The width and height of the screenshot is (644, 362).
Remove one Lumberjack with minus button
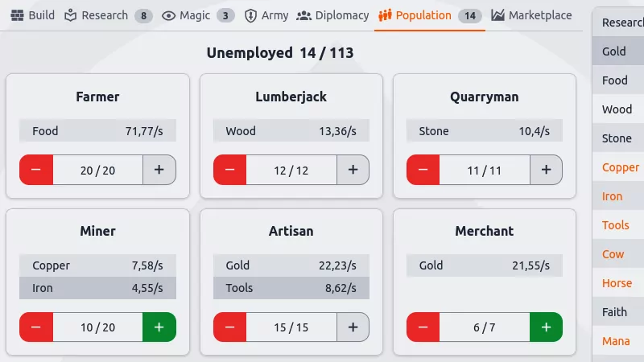pos(229,170)
